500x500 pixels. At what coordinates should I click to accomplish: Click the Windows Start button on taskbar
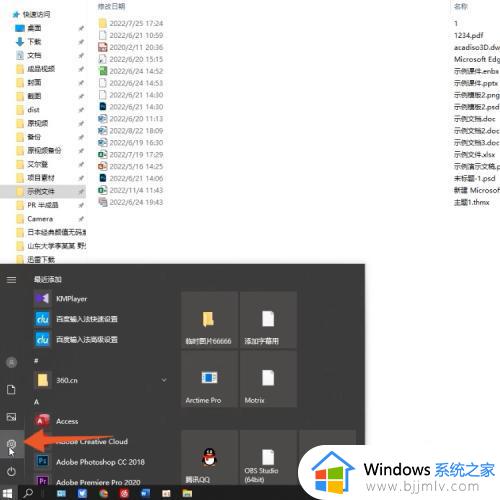pyautogui.click(x=7, y=493)
